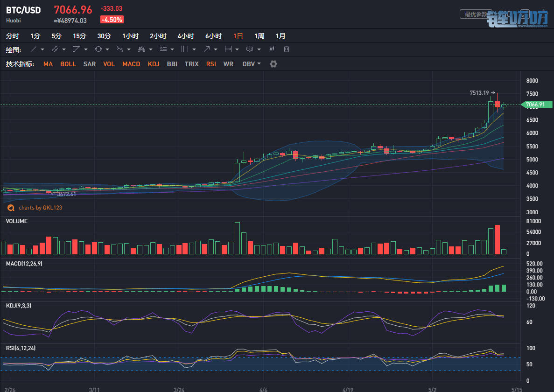Expand the measure tool dropdown arrow
Screen dimensions: 554x392
(x=237, y=49)
